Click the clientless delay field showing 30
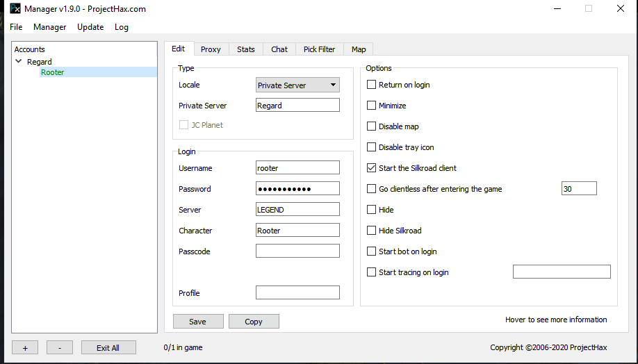The width and height of the screenshot is (638, 364). coord(578,188)
